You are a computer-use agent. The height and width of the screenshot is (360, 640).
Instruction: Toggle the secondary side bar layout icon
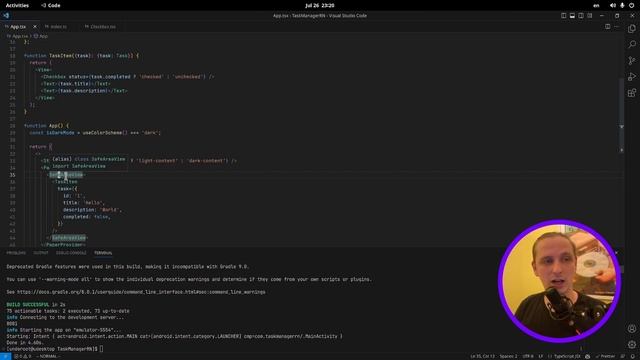tap(581, 16)
